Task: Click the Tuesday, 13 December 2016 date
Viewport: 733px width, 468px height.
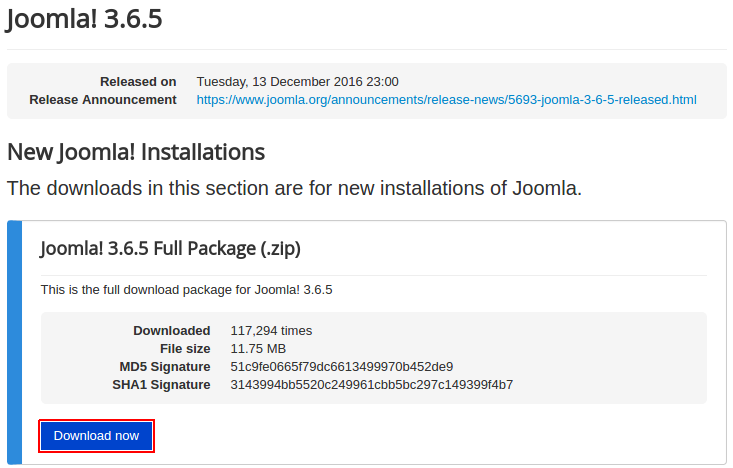Action: [297, 82]
